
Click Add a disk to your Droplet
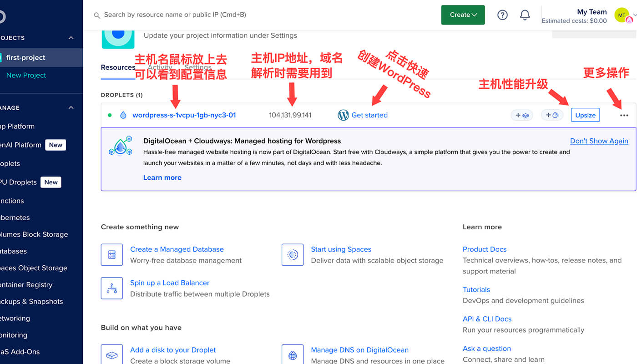click(x=173, y=350)
